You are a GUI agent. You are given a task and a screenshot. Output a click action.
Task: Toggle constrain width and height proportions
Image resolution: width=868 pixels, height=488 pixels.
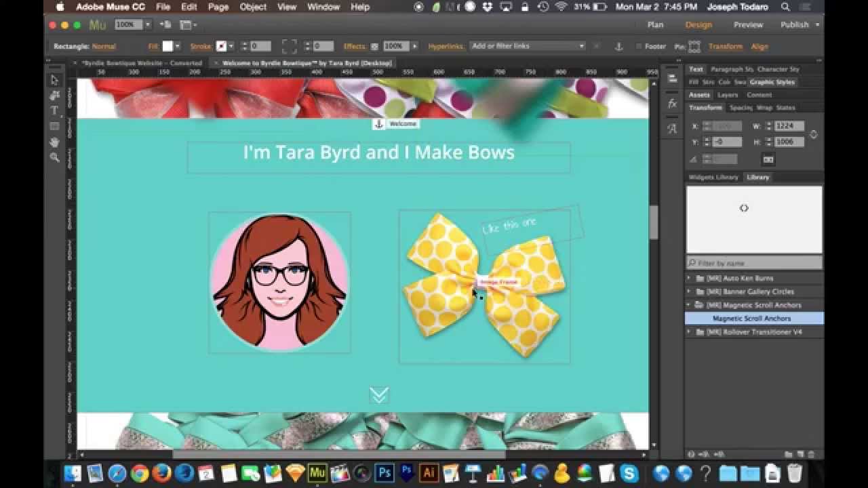pos(813,134)
